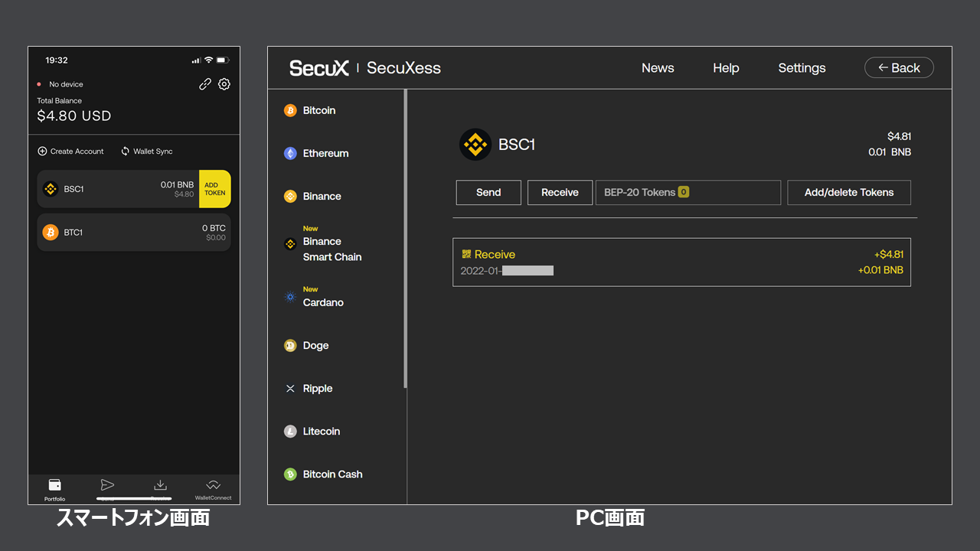Tap the BTC1 bitcoin icon on phone
This screenshot has width=980, height=551.
[51, 233]
